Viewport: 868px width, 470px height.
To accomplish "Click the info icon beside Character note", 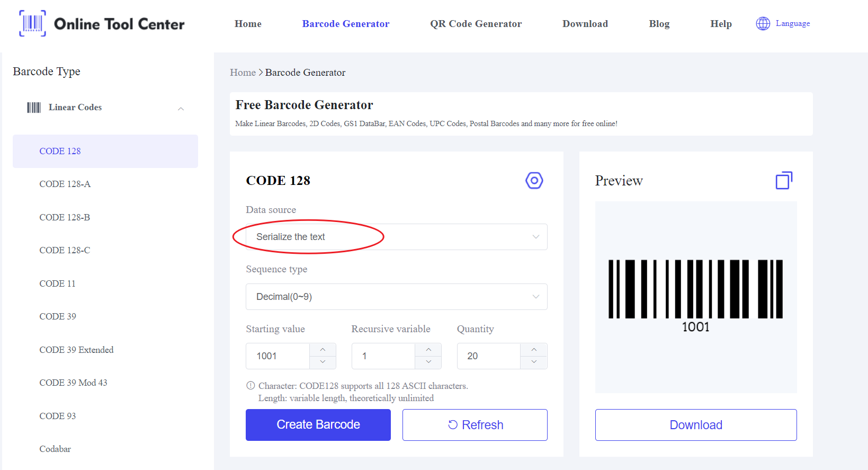I will click(x=250, y=386).
